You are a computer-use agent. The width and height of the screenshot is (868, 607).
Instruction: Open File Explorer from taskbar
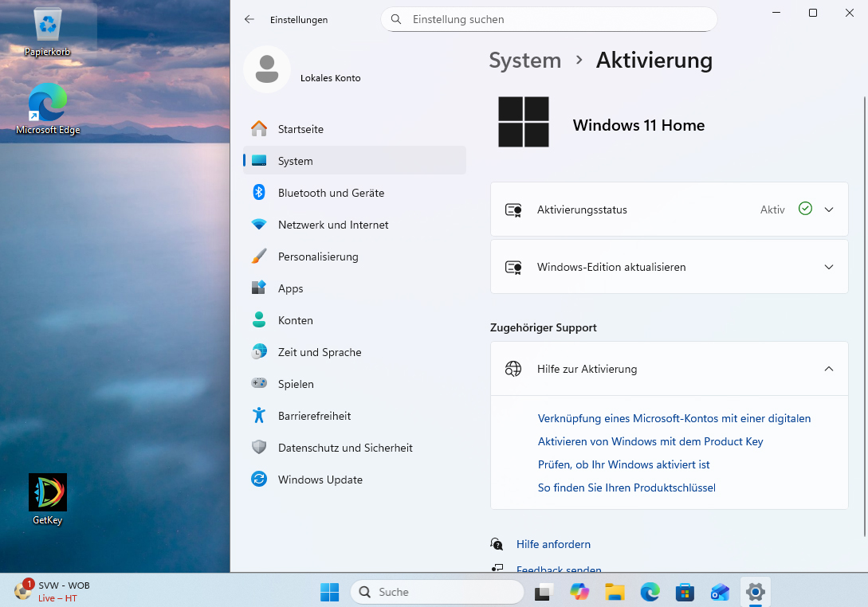[x=614, y=592]
